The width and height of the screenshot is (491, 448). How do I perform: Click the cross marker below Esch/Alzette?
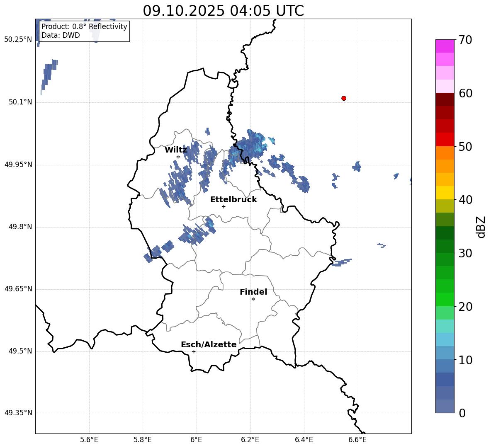(x=194, y=351)
